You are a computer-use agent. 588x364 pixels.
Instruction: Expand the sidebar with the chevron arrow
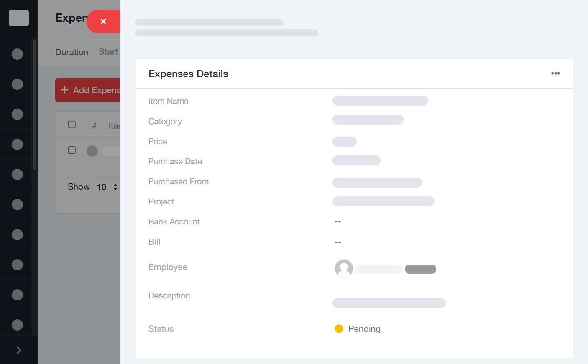(x=18, y=350)
